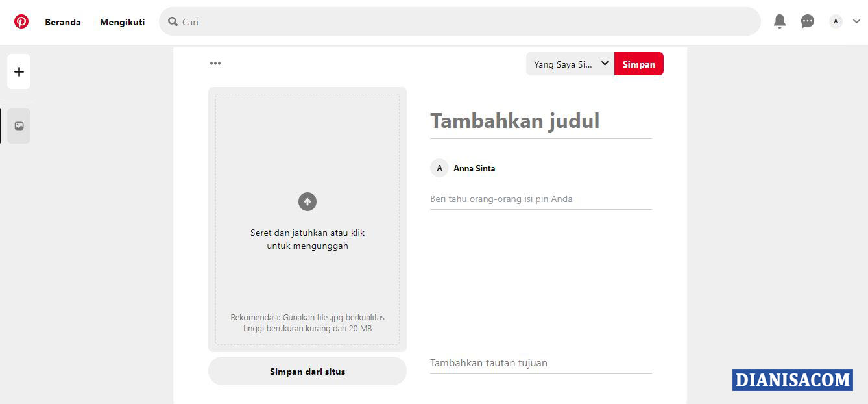Select the image organizer icon in the sidebar
The height and width of the screenshot is (404, 868).
(x=19, y=125)
